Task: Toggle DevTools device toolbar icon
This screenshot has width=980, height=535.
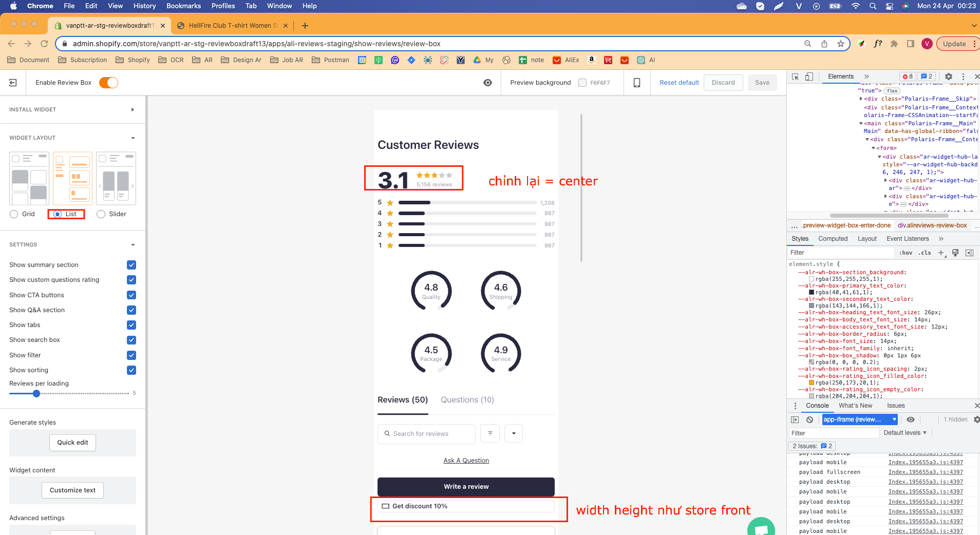Action: point(809,77)
